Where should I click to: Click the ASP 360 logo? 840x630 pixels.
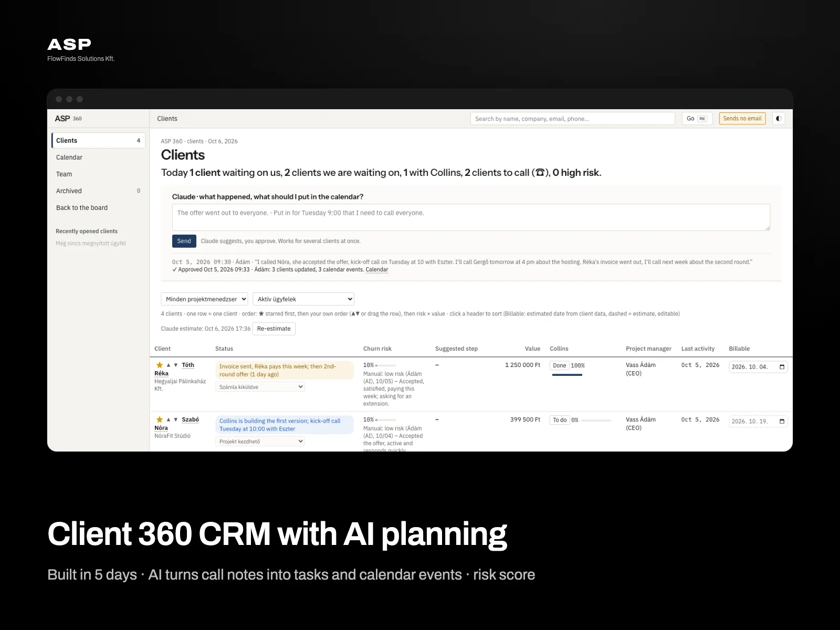coord(68,119)
